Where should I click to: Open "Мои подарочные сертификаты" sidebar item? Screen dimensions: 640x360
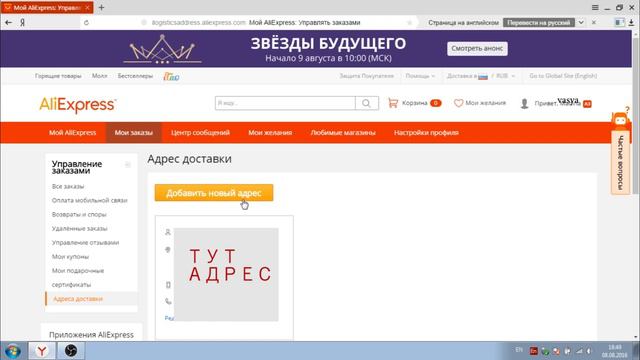point(78,278)
